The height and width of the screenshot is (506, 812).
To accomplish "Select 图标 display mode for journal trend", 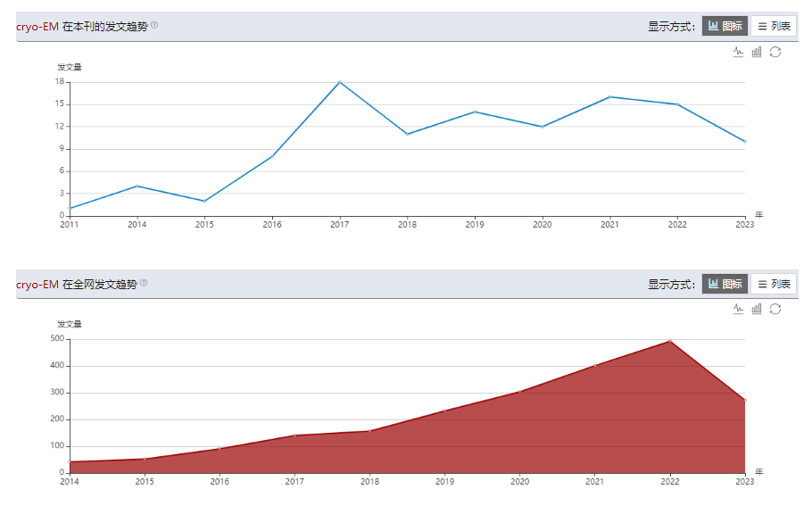I will coord(725,26).
